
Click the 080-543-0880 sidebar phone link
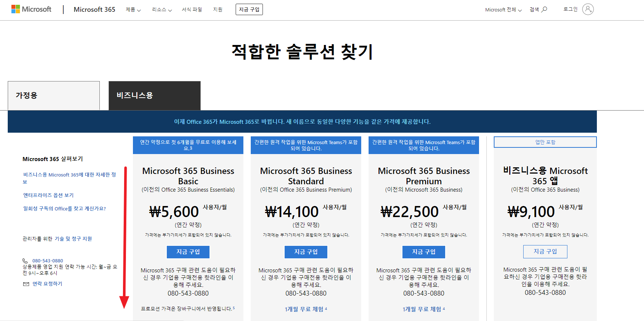click(x=47, y=261)
